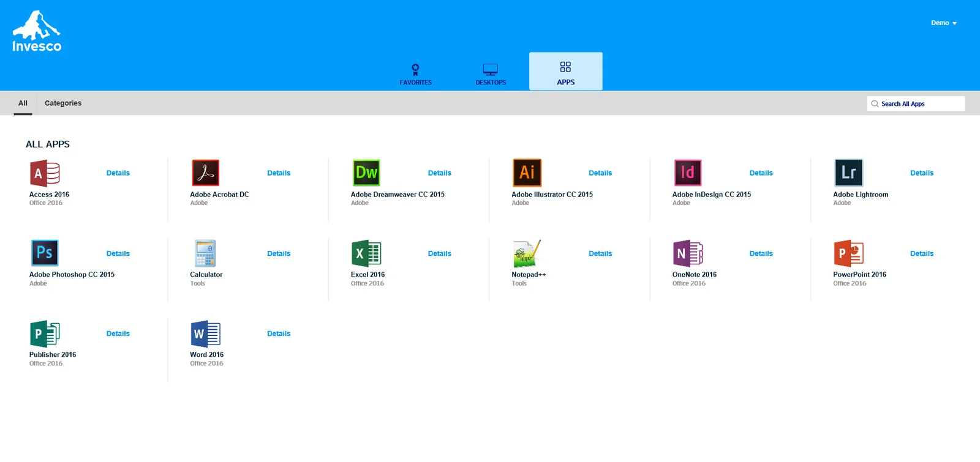The height and width of the screenshot is (462, 980).
Task: Open the Calculator app icon
Action: pyautogui.click(x=205, y=253)
